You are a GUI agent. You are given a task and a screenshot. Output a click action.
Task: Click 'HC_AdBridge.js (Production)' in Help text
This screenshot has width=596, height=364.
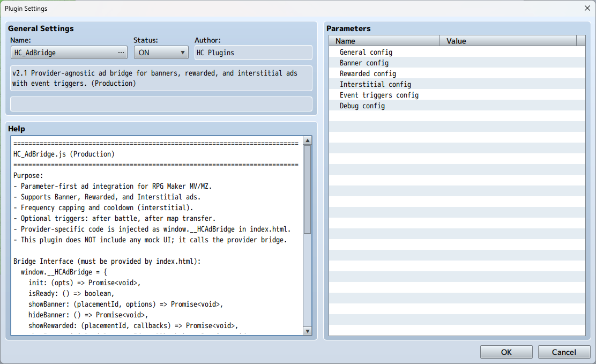64,154
